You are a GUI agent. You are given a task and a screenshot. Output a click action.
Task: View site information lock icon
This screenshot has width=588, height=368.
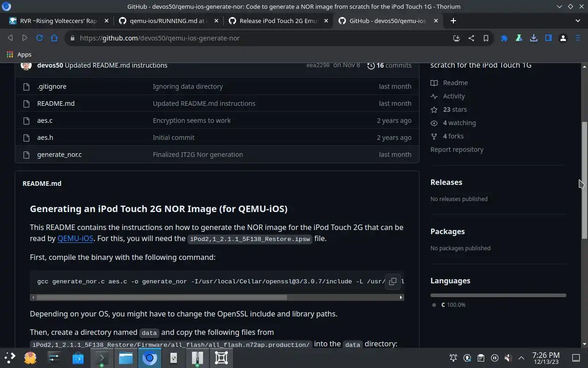click(x=72, y=38)
